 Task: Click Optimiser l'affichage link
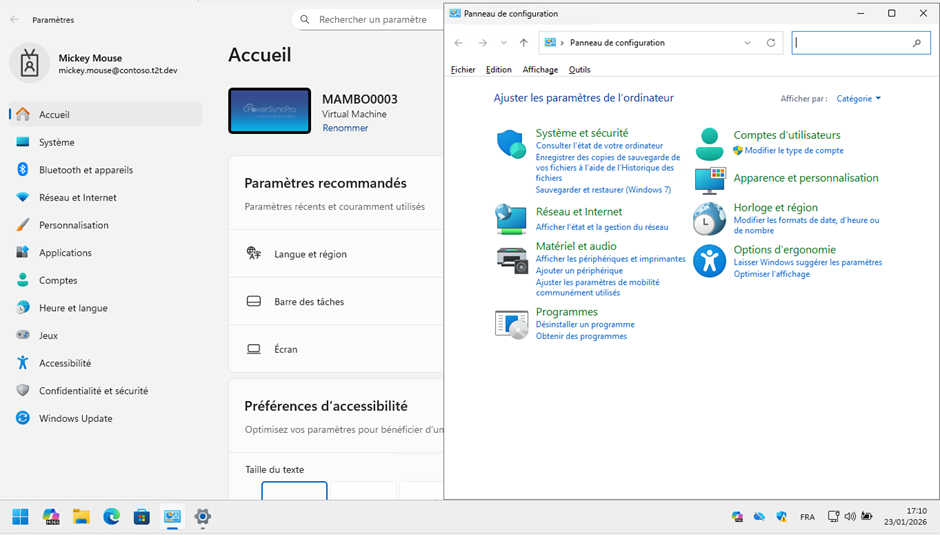(x=772, y=274)
